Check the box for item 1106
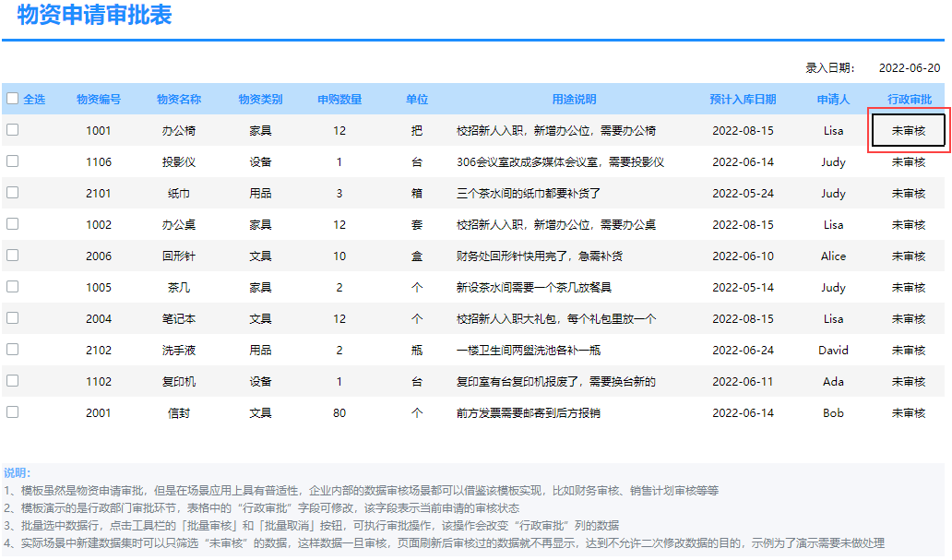952x560 pixels. coord(12,161)
